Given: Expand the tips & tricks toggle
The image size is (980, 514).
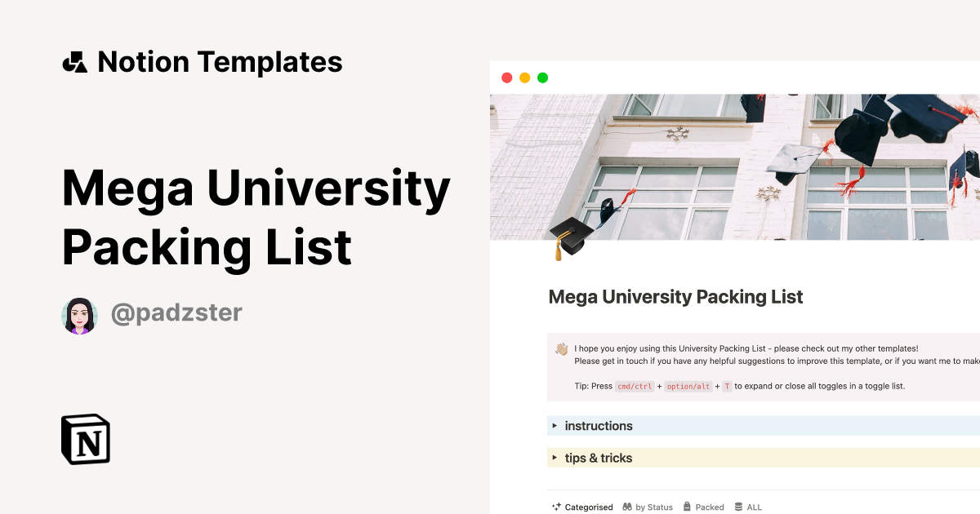Looking at the screenshot, I should (x=600, y=458).
